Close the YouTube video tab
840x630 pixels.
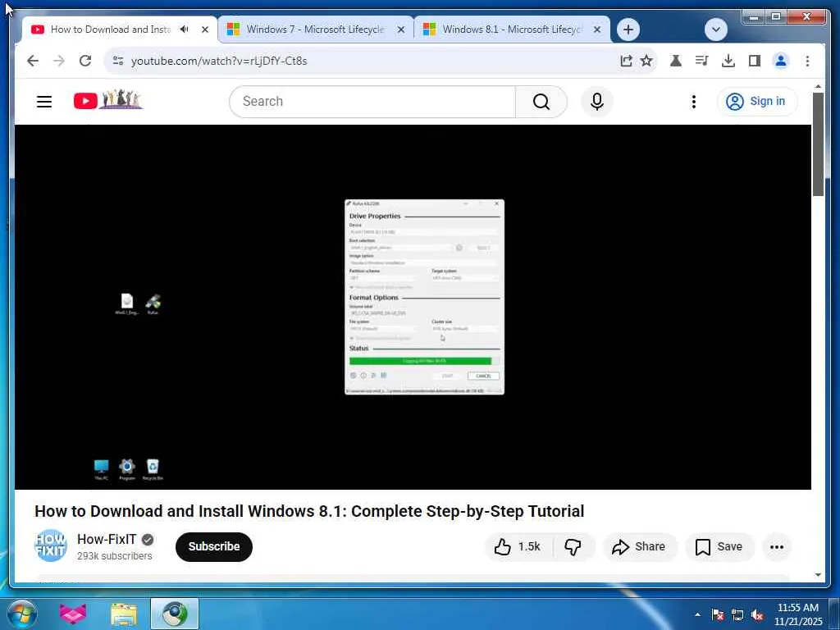(204, 30)
